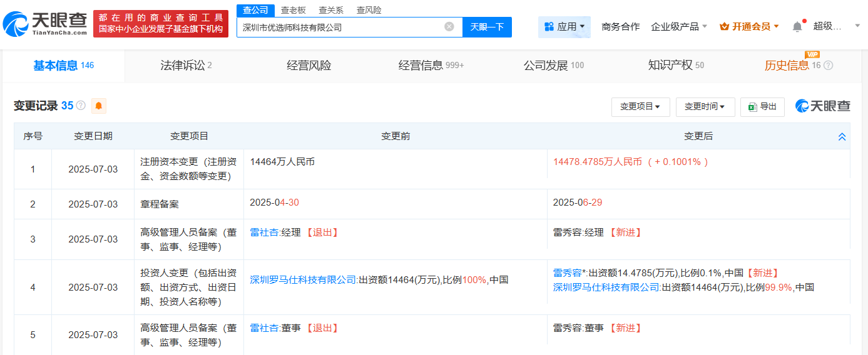The width and height of the screenshot is (868, 355).
Task: Open the 基本信息 tab
Action: [x=63, y=66]
